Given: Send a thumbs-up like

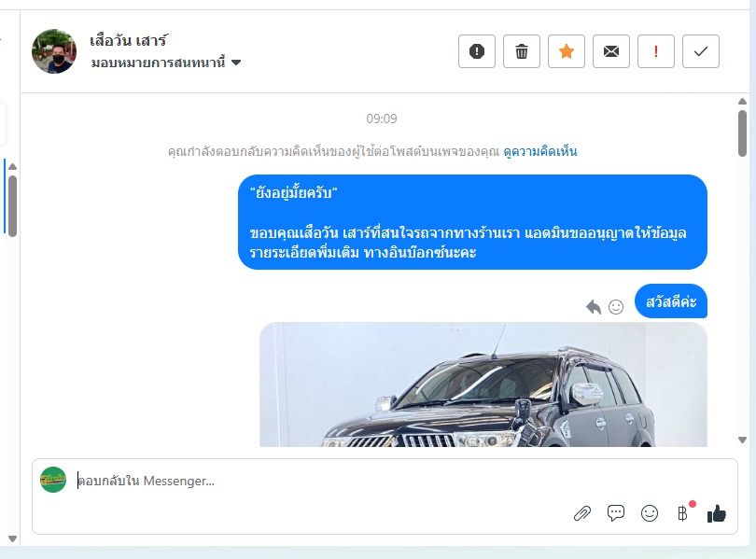Looking at the screenshot, I should click(x=717, y=513).
